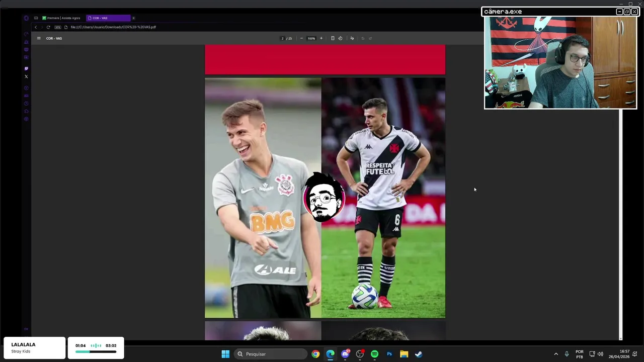The height and width of the screenshot is (362, 644).
Task: Open sidebar settings gear icon
Action: coord(26,119)
